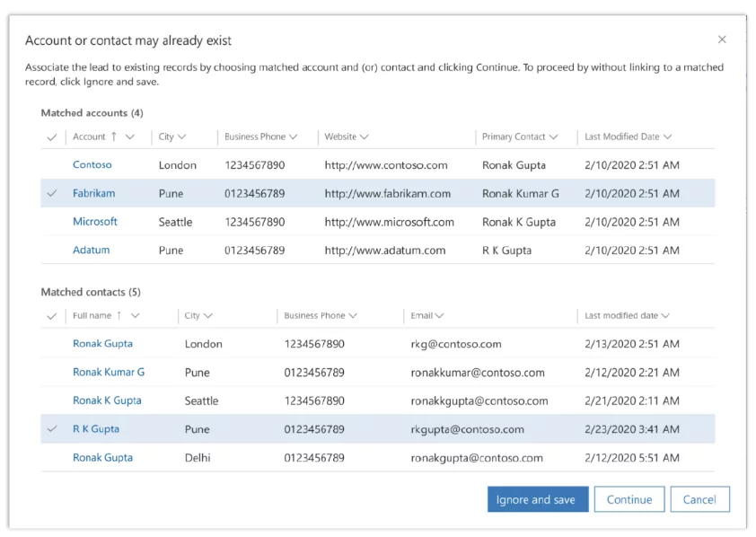
Task: Click ronakgupta@contoso.com email cell
Action: (x=477, y=458)
